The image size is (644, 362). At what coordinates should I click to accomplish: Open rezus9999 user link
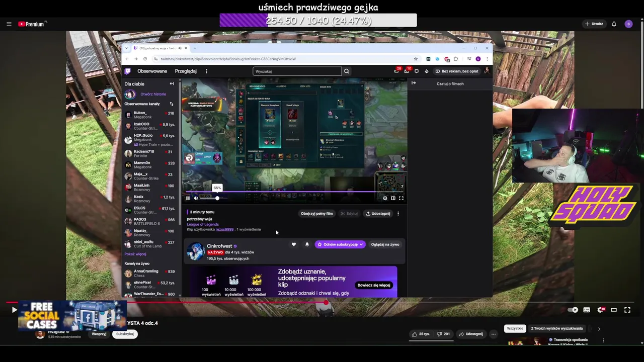224,229
